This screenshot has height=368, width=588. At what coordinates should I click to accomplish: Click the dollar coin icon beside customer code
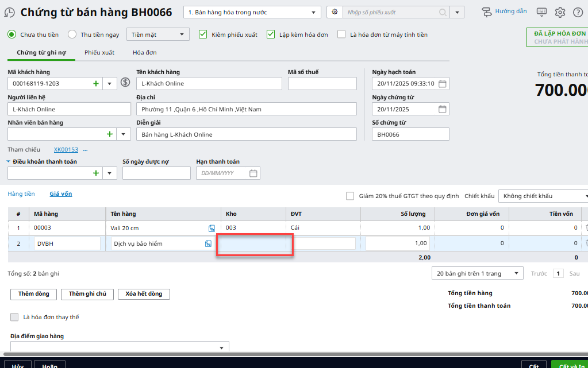[x=126, y=83]
